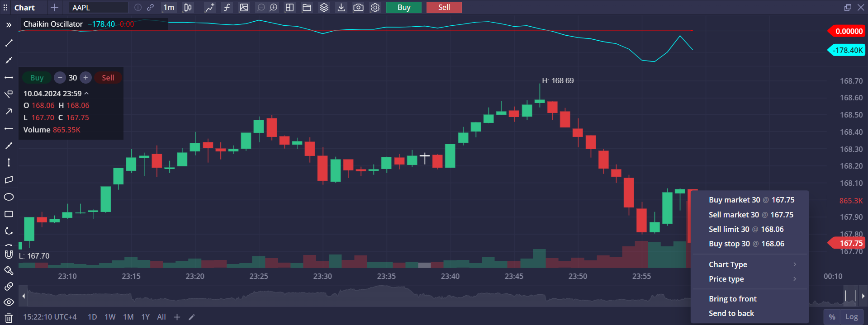
Task: Toggle Log scale on price axis
Action: 851,317
